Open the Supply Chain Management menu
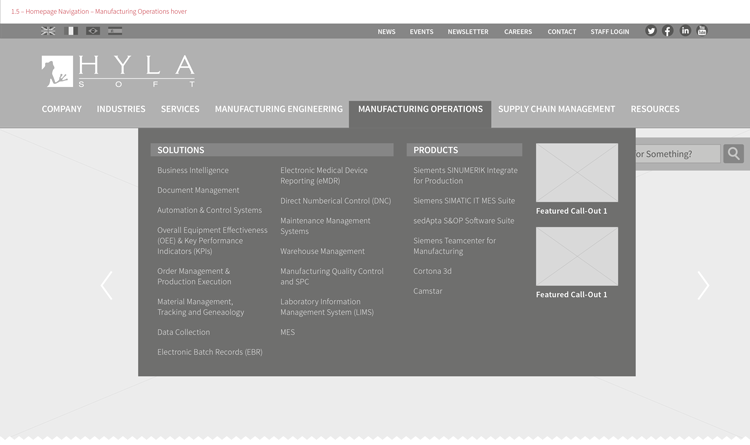The width and height of the screenshot is (750, 445). point(556,109)
